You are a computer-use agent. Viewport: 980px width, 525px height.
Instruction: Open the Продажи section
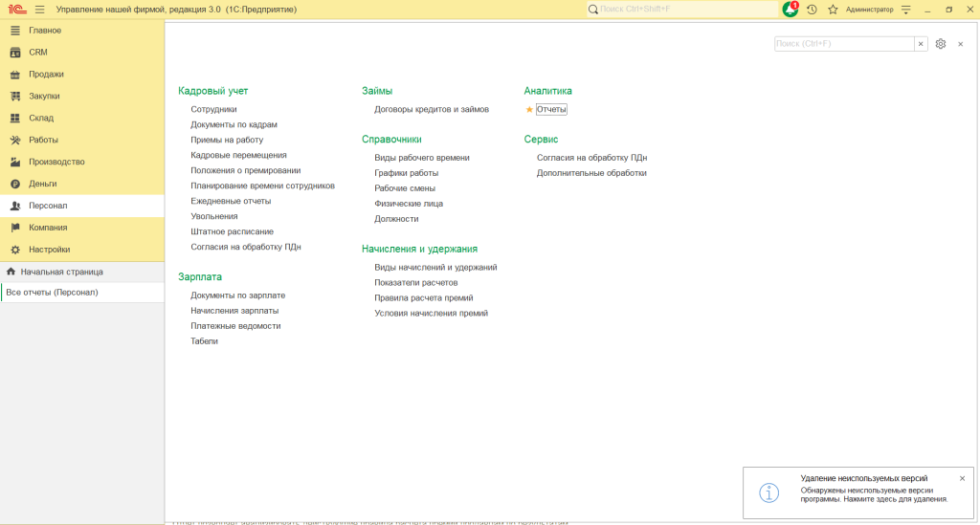tap(46, 75)
